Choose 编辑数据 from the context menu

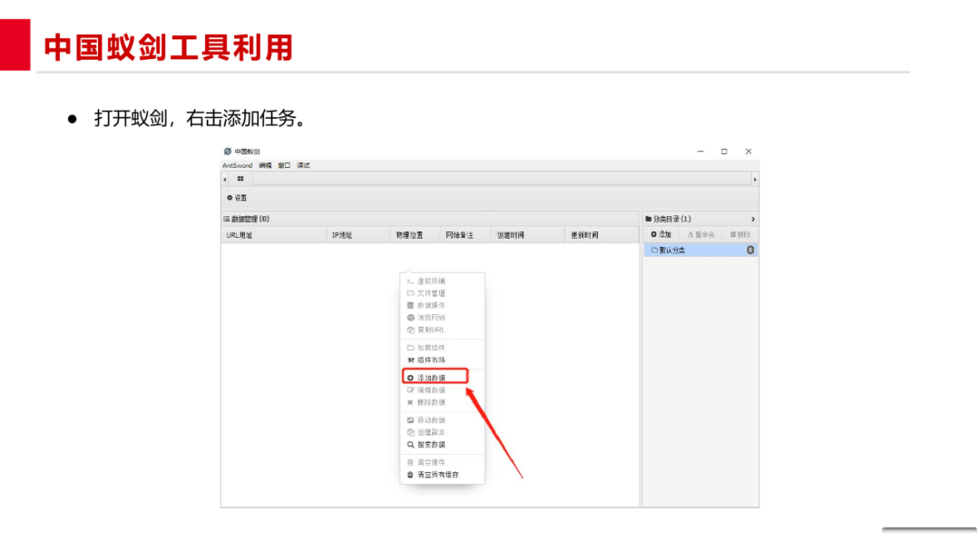443,390
